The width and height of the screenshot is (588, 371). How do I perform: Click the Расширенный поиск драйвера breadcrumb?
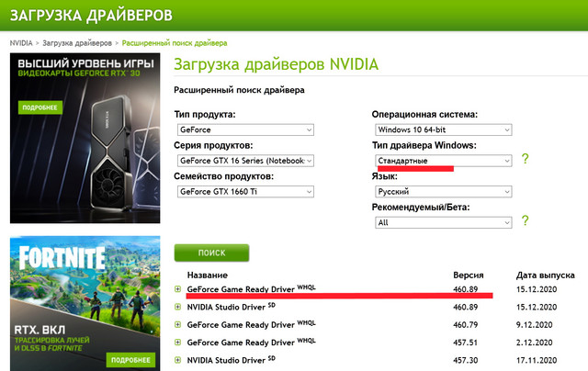[x=175, y=43]
